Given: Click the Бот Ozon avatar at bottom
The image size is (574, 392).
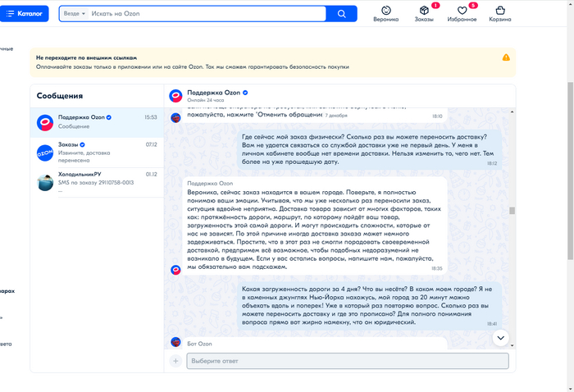Looking at the screenshot, I should (175, 342).
